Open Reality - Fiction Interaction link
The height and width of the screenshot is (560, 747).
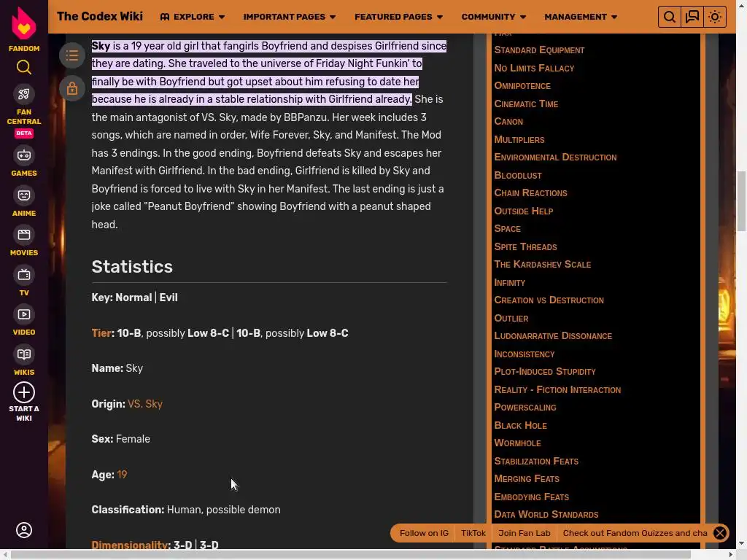point(557,389)
